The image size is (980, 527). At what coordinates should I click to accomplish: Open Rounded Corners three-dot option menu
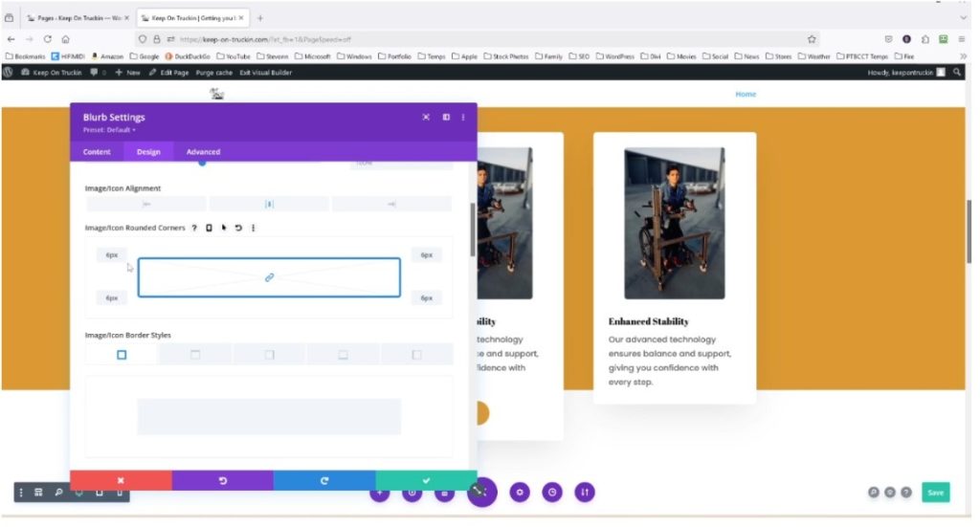[x=253, y=228]
